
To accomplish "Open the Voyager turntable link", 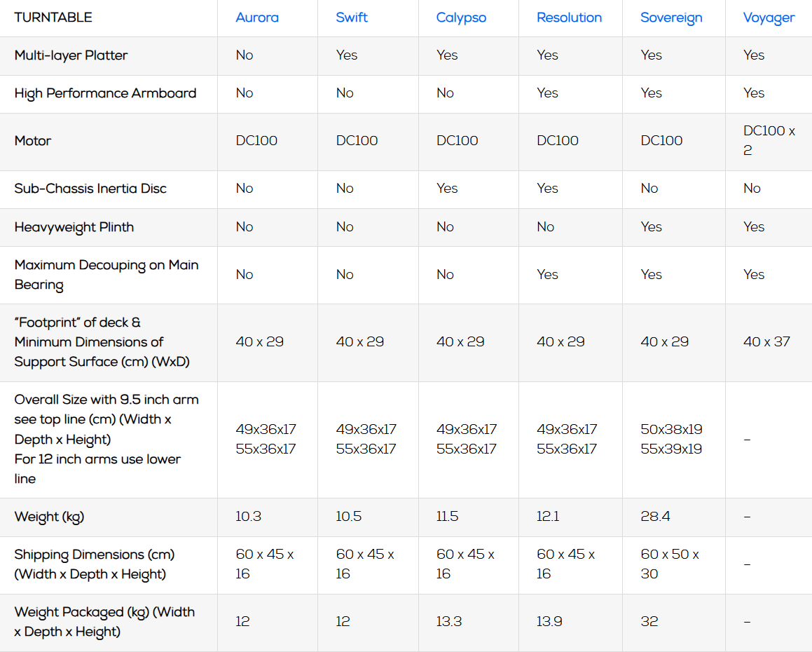I will coord(769,18).
